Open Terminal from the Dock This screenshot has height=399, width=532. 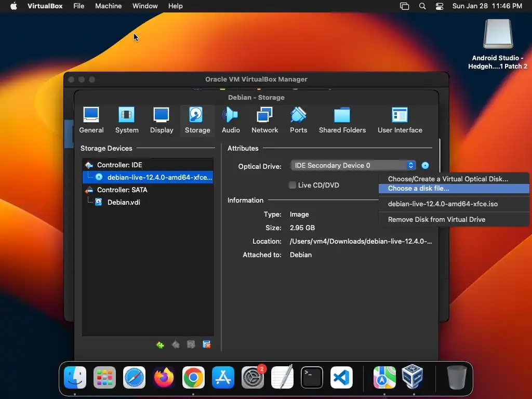point(312,377)
